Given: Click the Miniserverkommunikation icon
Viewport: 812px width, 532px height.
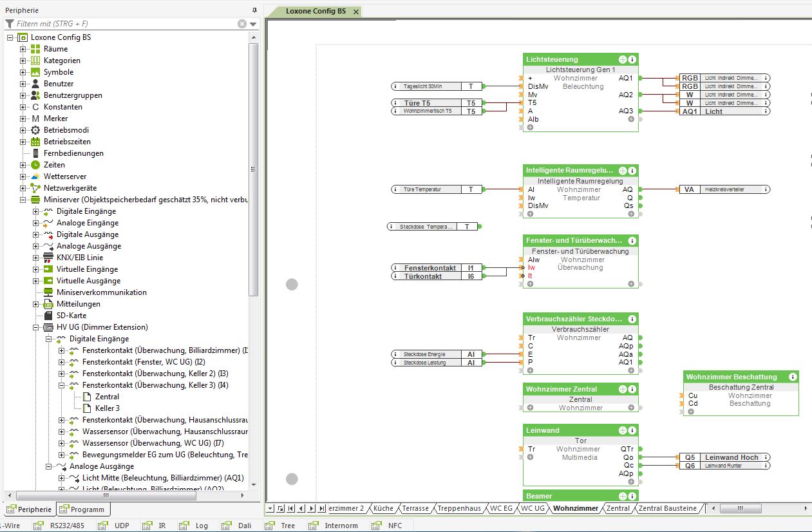Looking at the screenshot, I should click(48, 292).
